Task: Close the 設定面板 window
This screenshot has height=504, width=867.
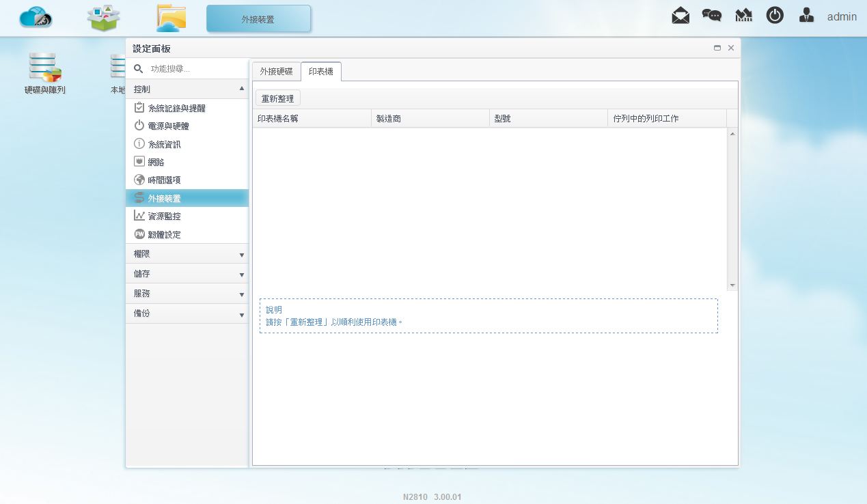Action: coord(731,48)
